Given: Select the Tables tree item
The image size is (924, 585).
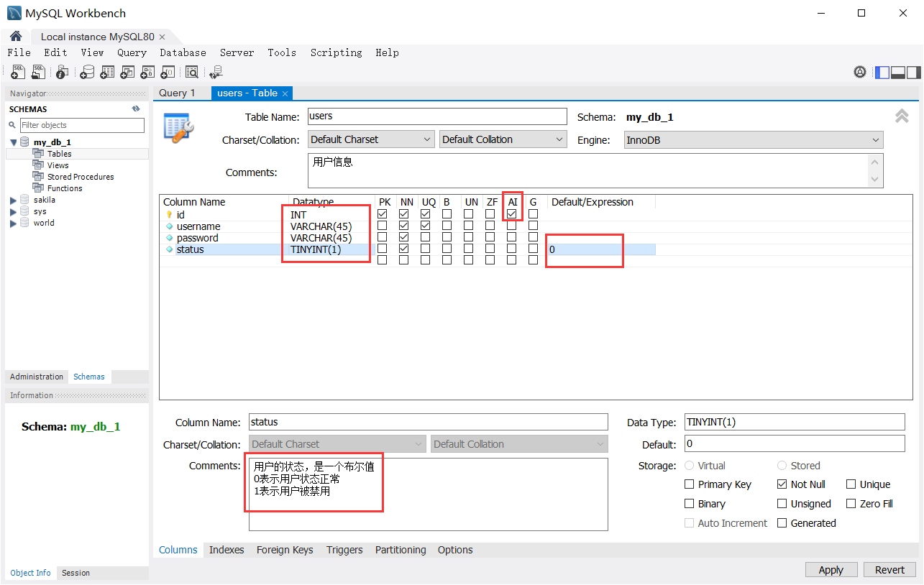Looking at the screenshot, I should click(x=59, y=154).
